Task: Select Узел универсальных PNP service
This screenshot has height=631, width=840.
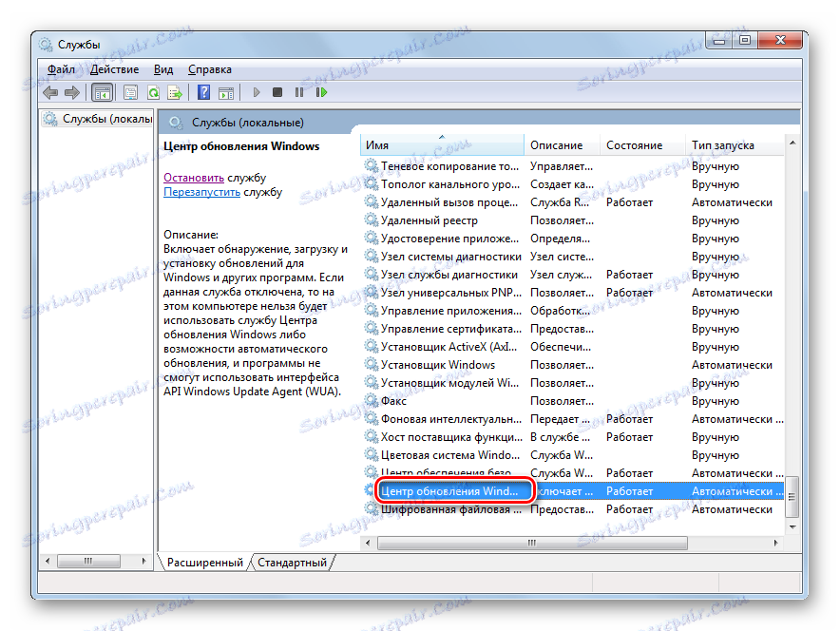Action: pos(573,293)
